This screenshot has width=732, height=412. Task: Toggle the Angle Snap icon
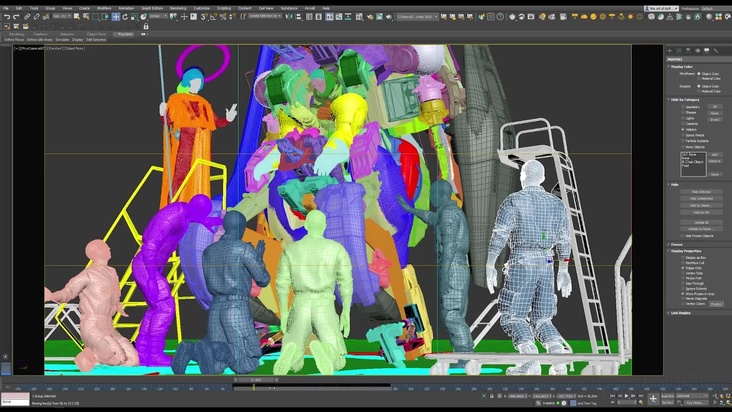pos(213,17)
